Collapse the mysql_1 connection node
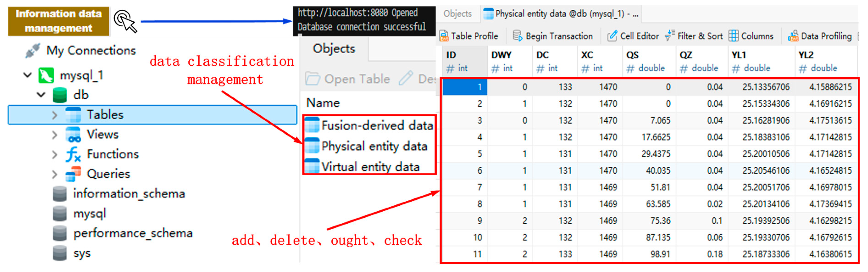868x272 pixels. tap(28, 75)
